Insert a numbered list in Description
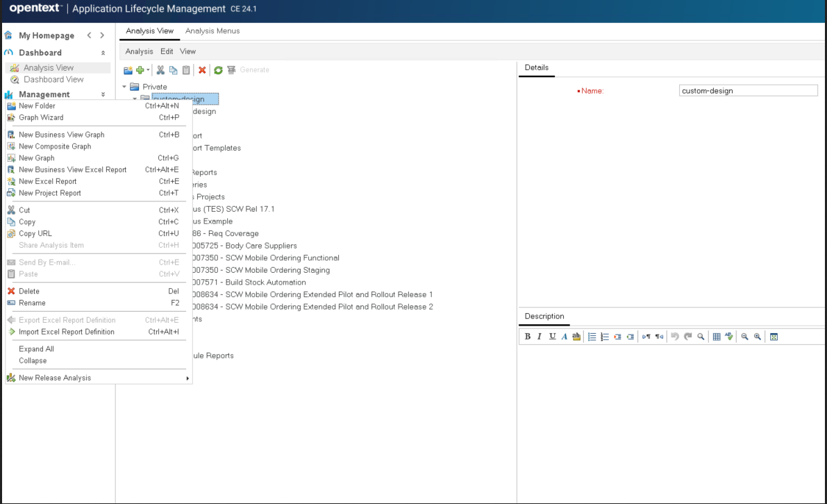827x504 pixels. click(x=604, y=337)
